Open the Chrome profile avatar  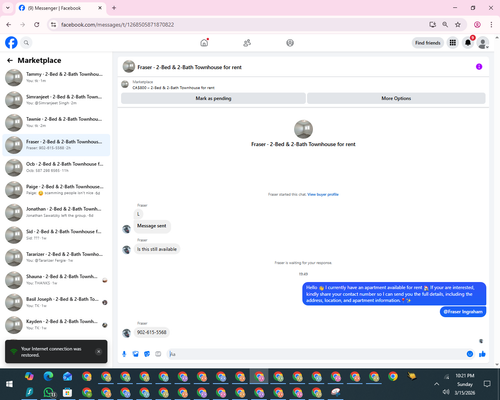coord(477,24)
